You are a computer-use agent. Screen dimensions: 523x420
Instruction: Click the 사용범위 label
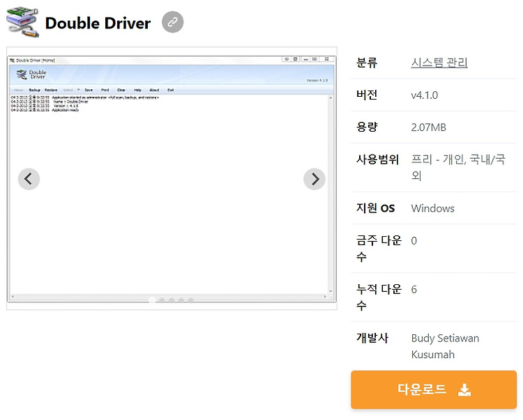[x=377, y=160]
